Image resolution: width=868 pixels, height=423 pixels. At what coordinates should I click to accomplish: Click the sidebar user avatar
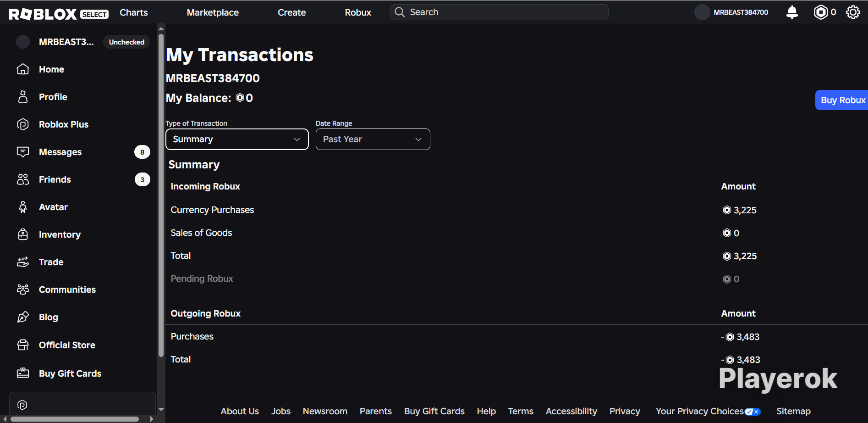pyautogui.click(x=23, y=42)
